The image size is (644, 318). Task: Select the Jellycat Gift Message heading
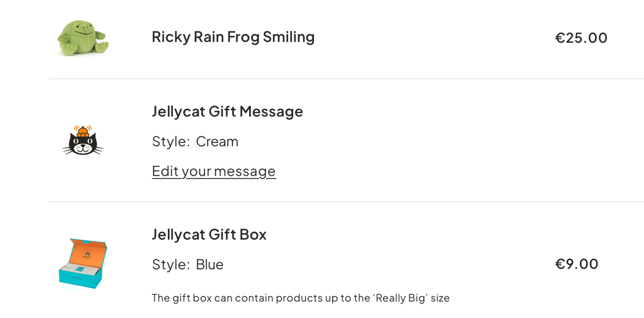[x=227, y=111]
